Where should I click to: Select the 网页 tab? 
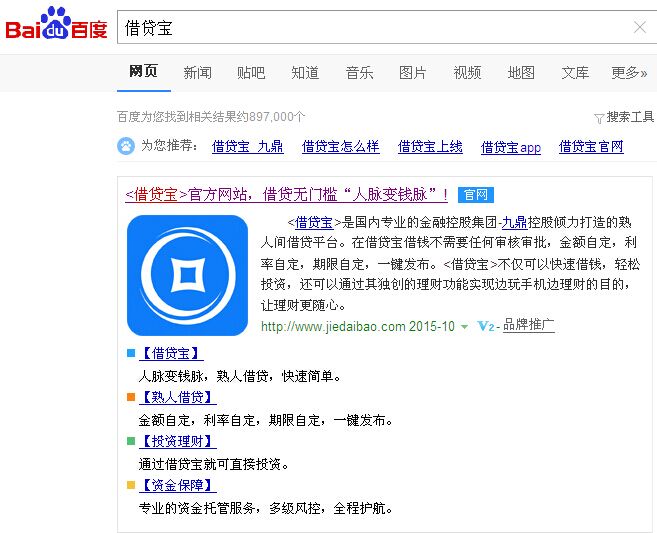click(143, 71)
